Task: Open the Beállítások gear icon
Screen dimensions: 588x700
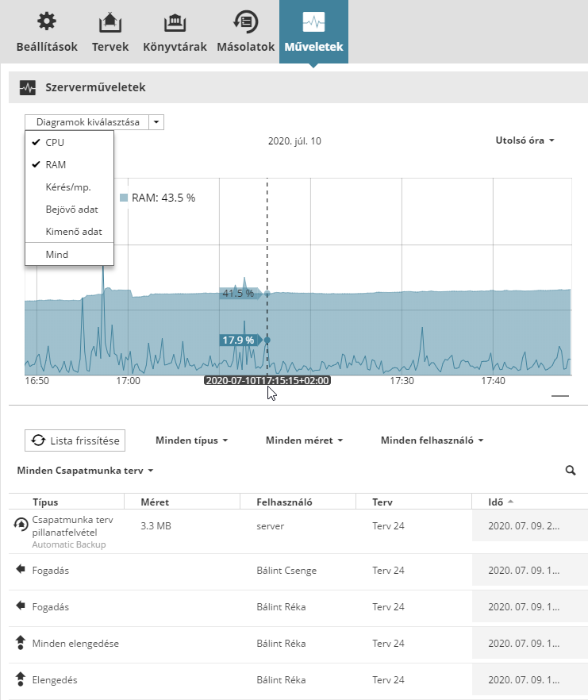Action: pyautogui.click(x=47, y=21)
